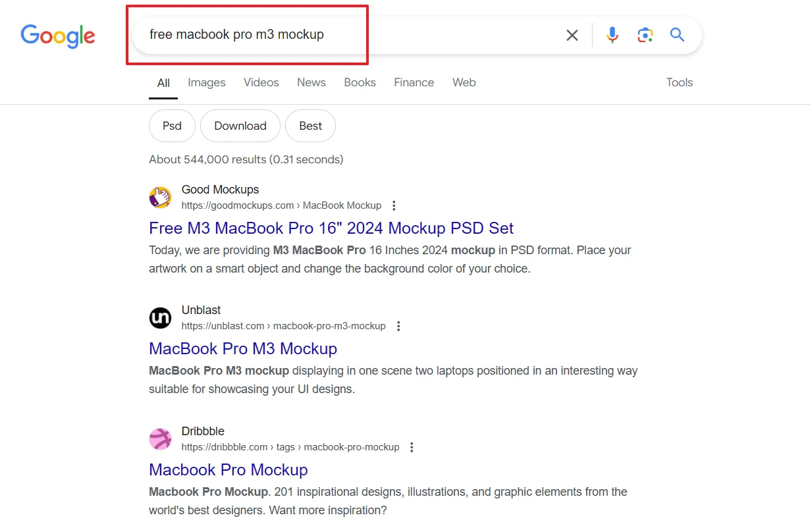The width and height of the screenshot is (810, 532).
Task: Open the Tools search options
Action: 679,82
